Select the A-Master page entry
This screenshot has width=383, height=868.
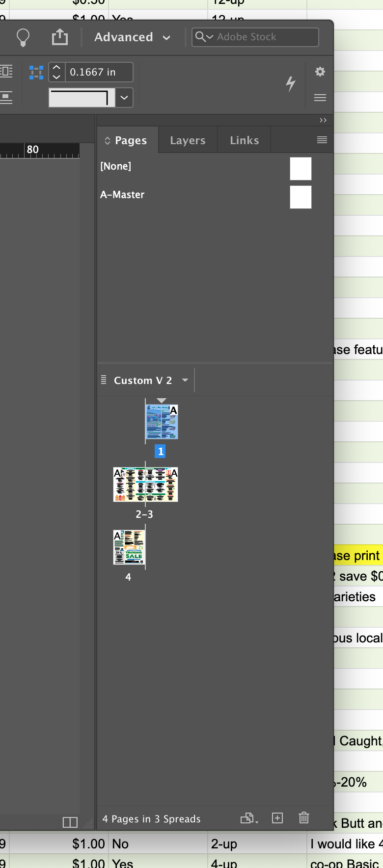click(122, 194)
